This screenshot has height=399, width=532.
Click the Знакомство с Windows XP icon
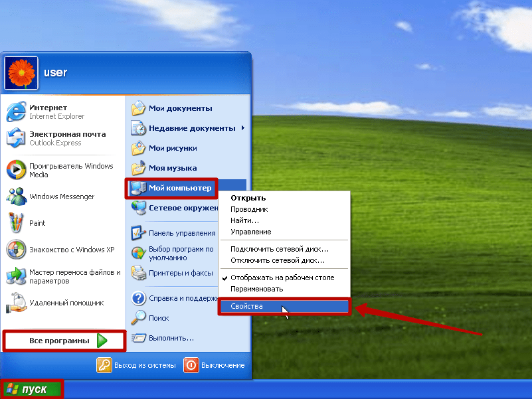[16, 250]
